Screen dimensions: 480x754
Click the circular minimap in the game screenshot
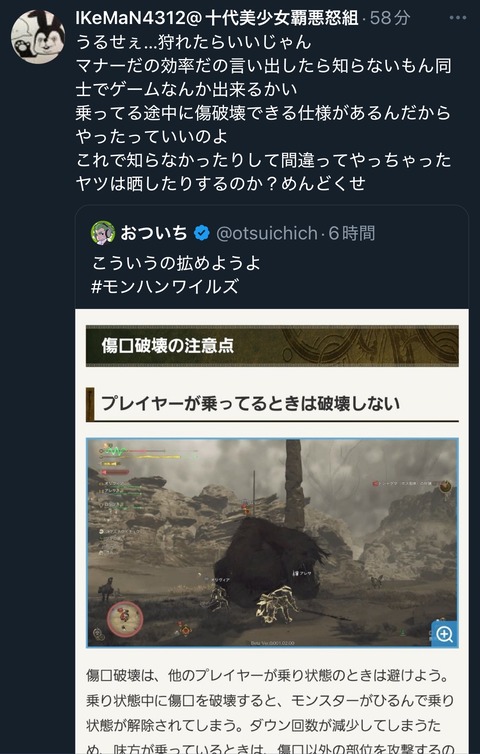[x=125, y=617]
